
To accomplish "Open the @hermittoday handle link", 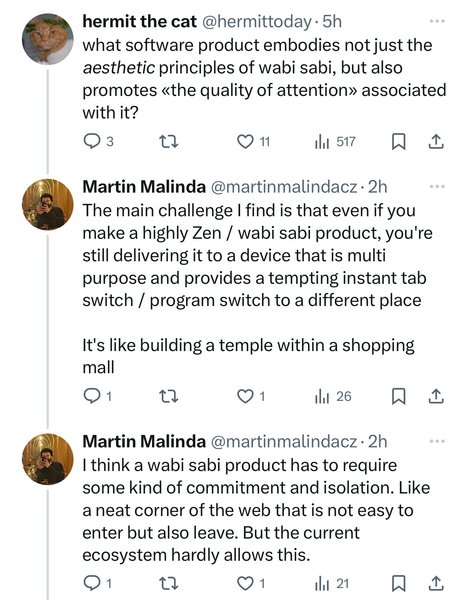I will pyautogui.click(x=256, y=21).
